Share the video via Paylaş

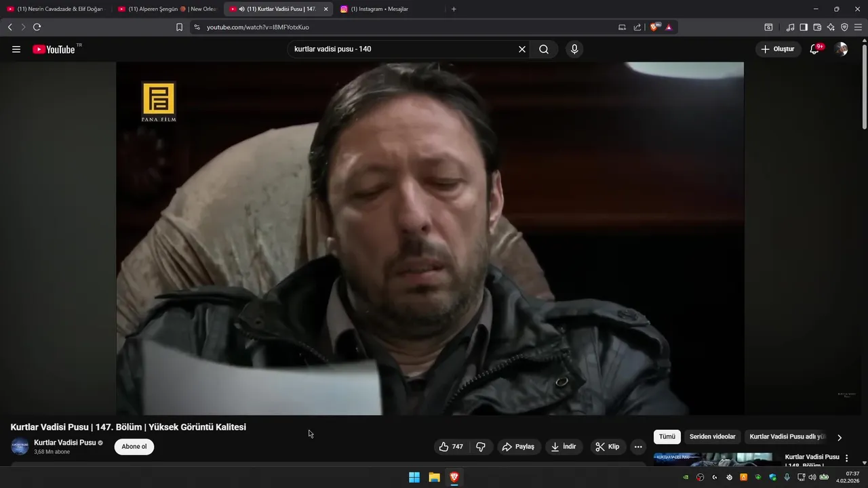518,447
